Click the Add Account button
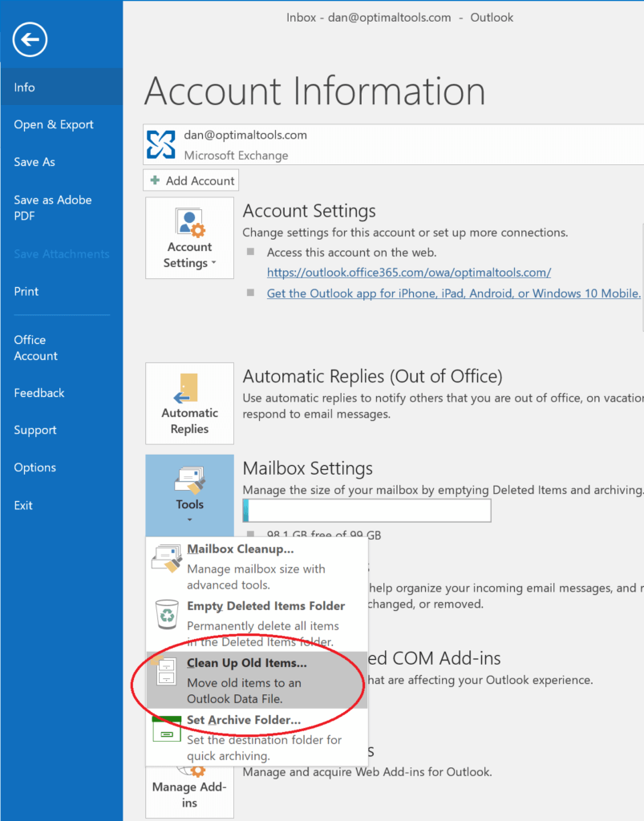The width and height of the screenshot is (644, 821). [x=191, y=180]
